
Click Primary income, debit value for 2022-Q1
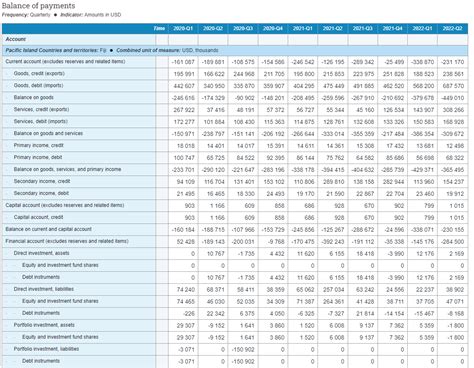[x=425, y=158]
